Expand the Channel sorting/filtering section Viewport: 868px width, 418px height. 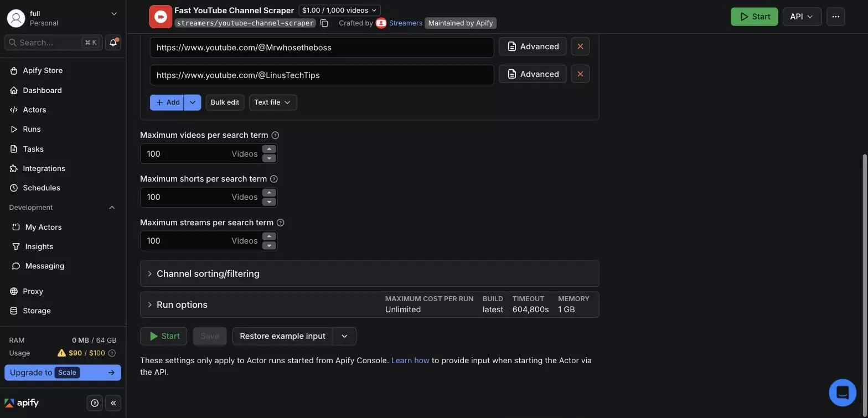pyautogui.click(x=370, y=273)
